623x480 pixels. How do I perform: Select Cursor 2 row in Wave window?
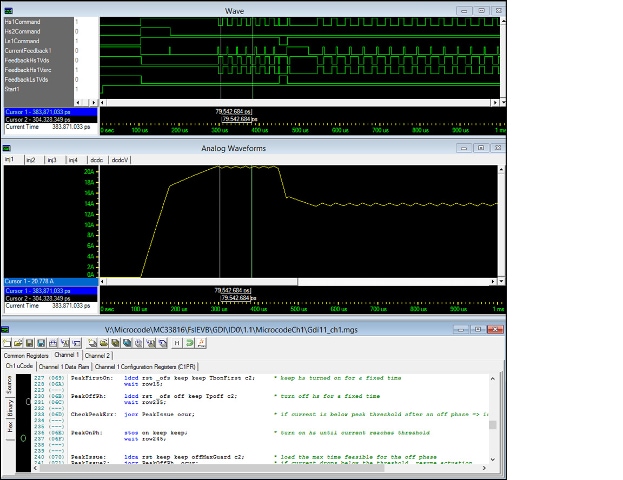(x=37, y=119)
